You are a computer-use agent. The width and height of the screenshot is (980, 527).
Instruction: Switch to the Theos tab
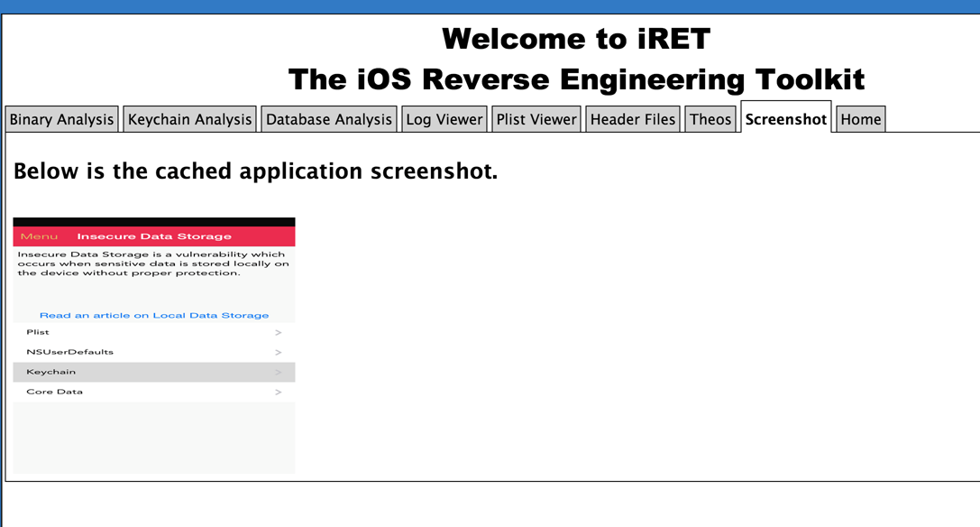coord(710,119)
